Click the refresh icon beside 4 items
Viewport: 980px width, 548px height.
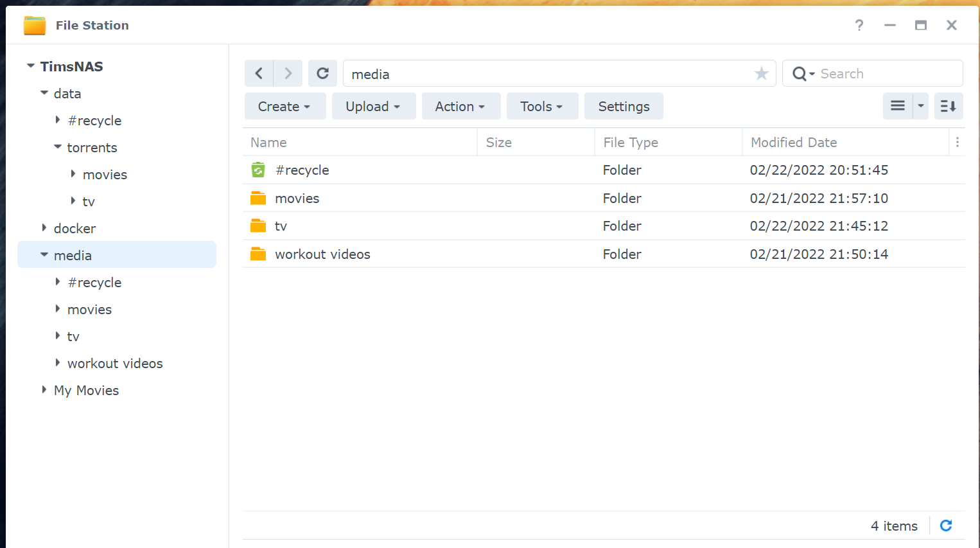pyautogui.click(x=945, y=526)
